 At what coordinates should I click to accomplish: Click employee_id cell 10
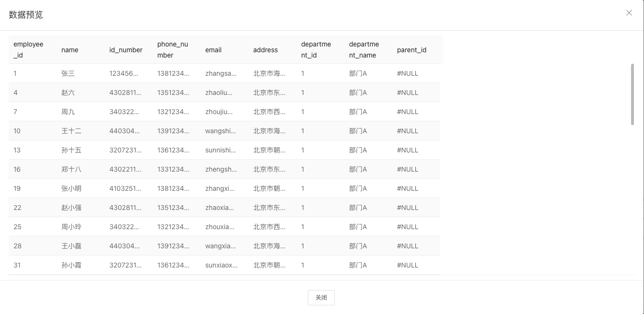[x=17, y=131]
